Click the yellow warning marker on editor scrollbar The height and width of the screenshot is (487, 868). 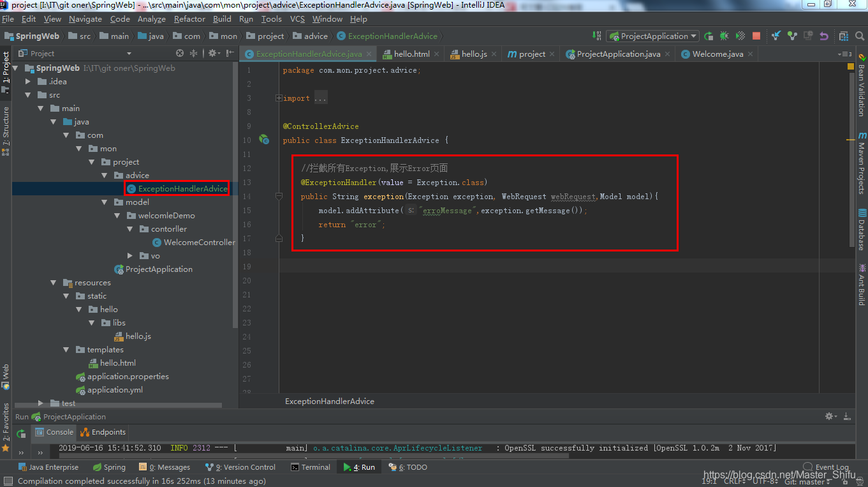pyautogui.click(x=851, y=139)
